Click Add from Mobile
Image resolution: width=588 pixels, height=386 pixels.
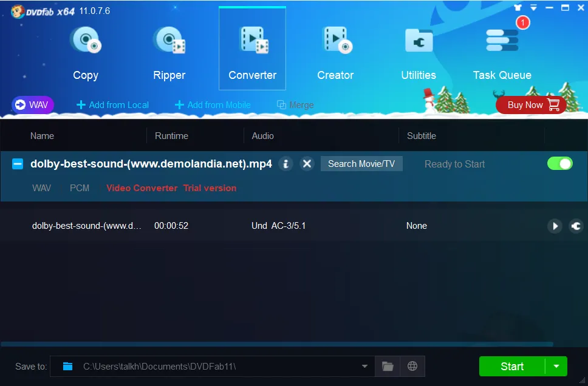point(213,105)
